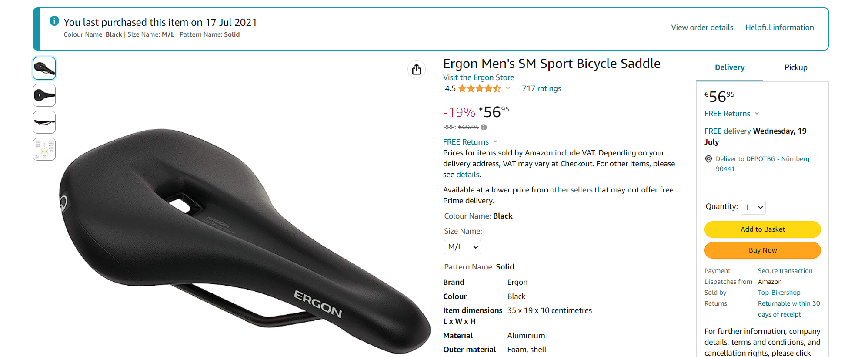This screenshot has width=868, height=357.
Task: Select the top-view saddle thumbnail
Action: (44, 95)
